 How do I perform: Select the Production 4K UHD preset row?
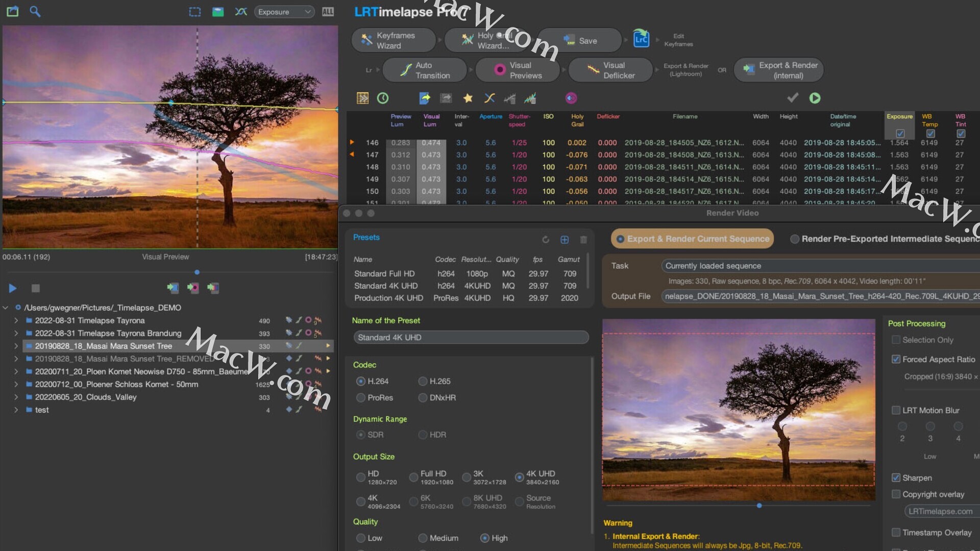pos(466,298)
